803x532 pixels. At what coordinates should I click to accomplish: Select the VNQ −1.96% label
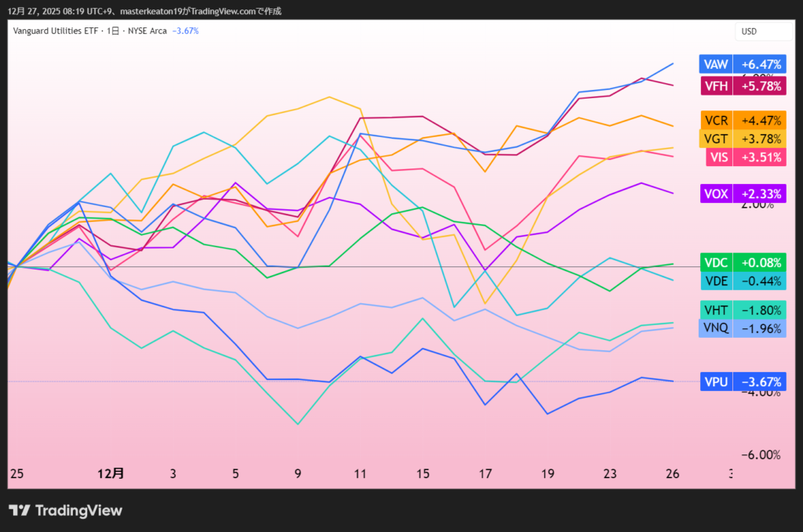tap(743, 328)
